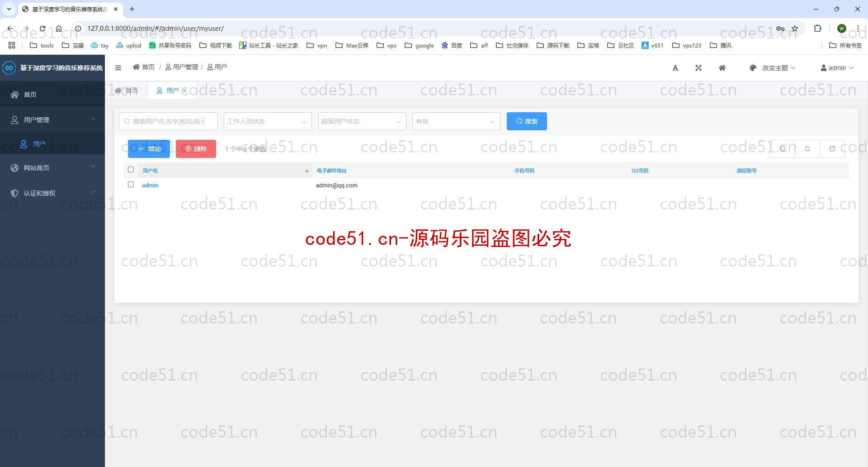Open the 共享账号密码 bookmark

click(x=170, y=45)
